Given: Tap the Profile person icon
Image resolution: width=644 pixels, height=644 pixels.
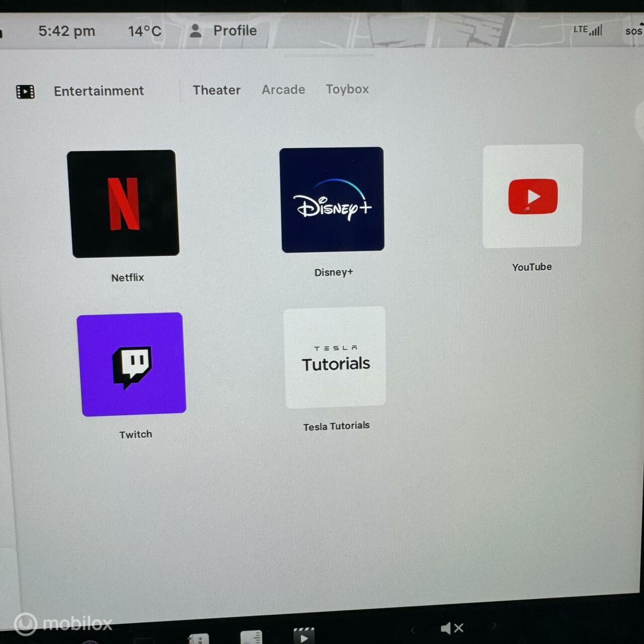Looking at the screenshot, I should [x=195, y=31].
